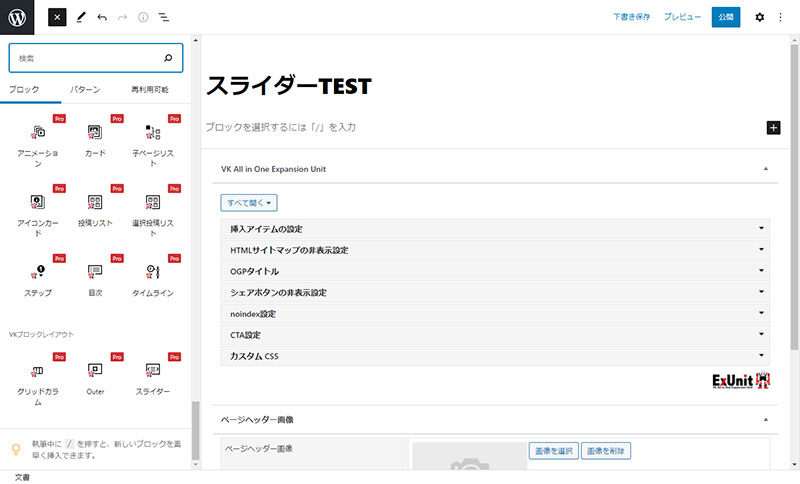This screenshot has height=484, width=800.
Task: Add the Grid Column block (グリッドカラム)
Action: coord(37,377)
